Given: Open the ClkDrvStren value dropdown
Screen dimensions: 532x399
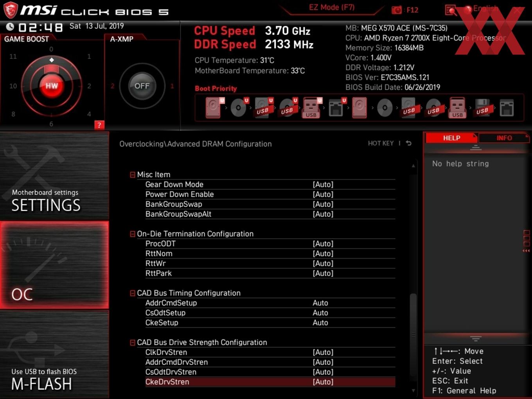Looking at the screenshot, I should click(x=323, y=352).
